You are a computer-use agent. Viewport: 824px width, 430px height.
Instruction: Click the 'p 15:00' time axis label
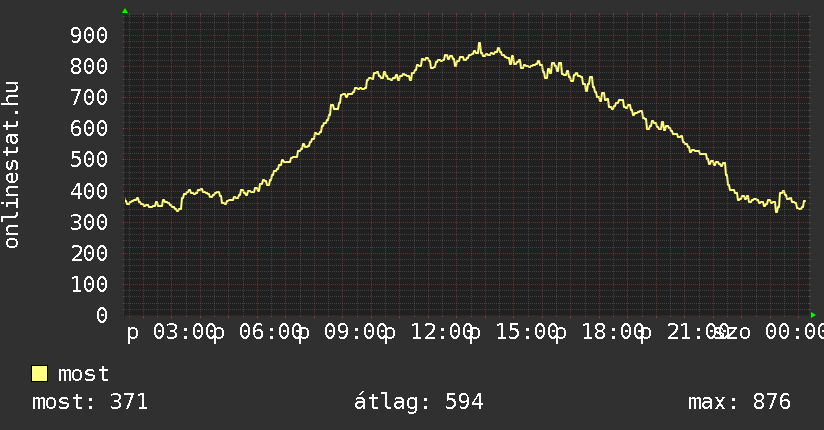pyautogui.click(x=513, y=332)
